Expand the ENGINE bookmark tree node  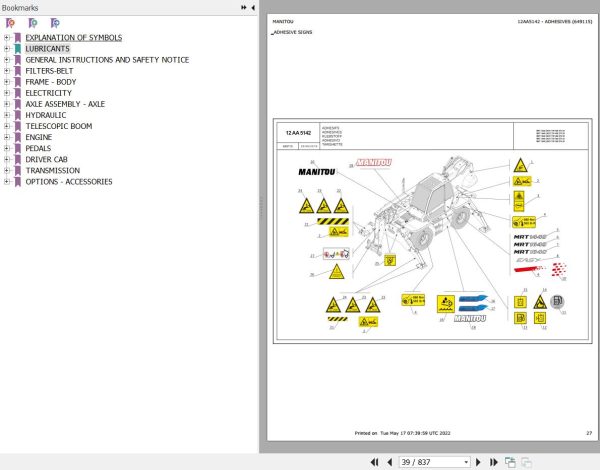coord(7,137)
